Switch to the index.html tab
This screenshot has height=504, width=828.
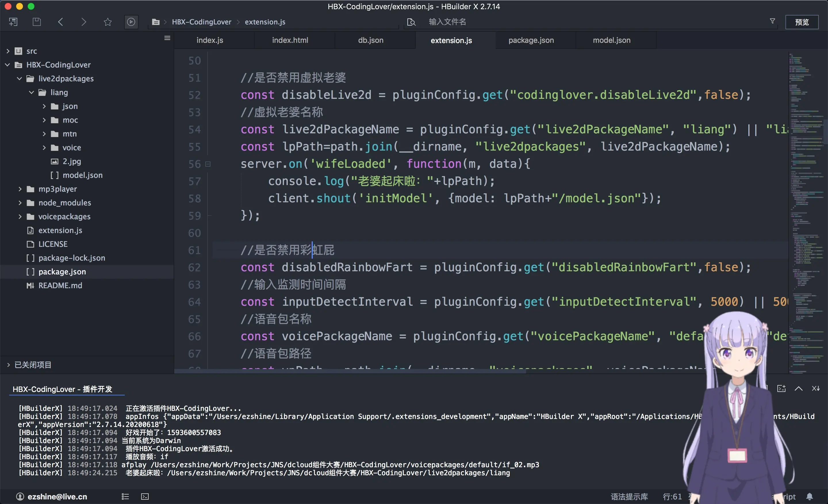(x=290, y=40)
